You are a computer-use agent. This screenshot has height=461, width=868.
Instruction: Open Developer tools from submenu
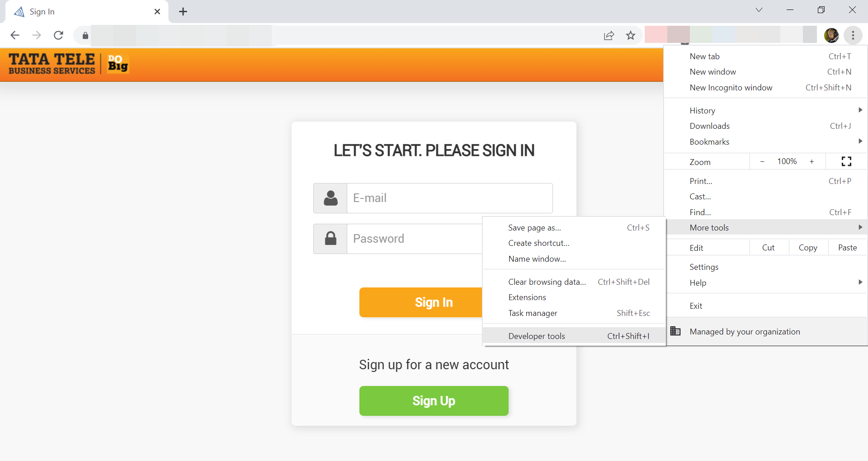pos(537,336)
